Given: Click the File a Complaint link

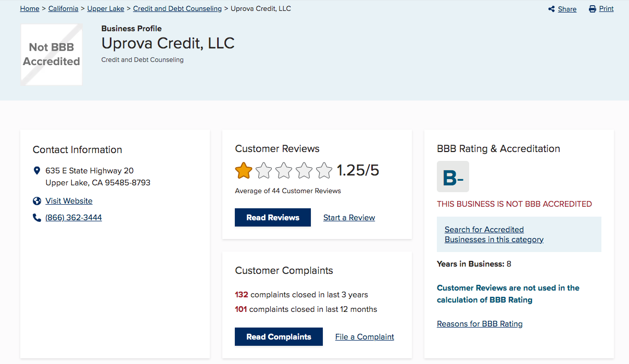Looking at the screenshot, I should click(364, 337).
